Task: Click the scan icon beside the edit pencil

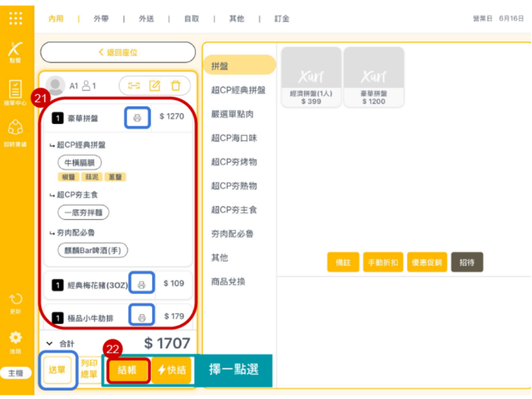Action: (134, 86)
